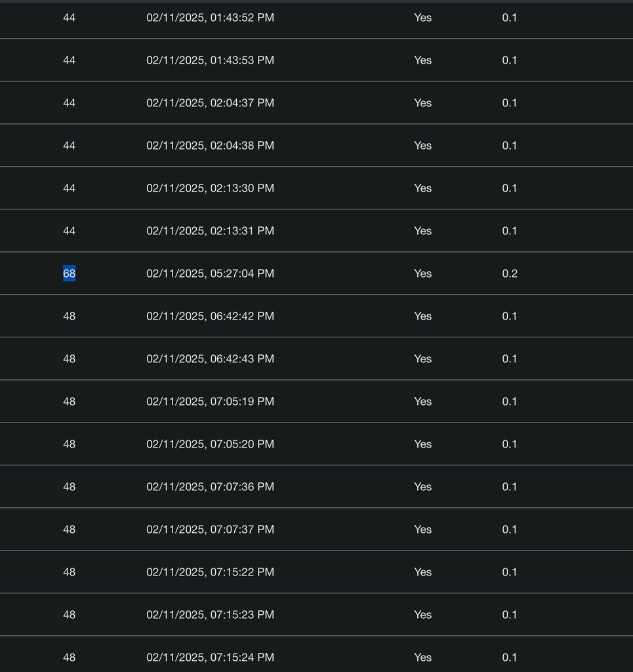This screenshot has height=672, width=633.
Task: Select the 07:05:20 PM timestamp
Action: [x=210, y=444]
